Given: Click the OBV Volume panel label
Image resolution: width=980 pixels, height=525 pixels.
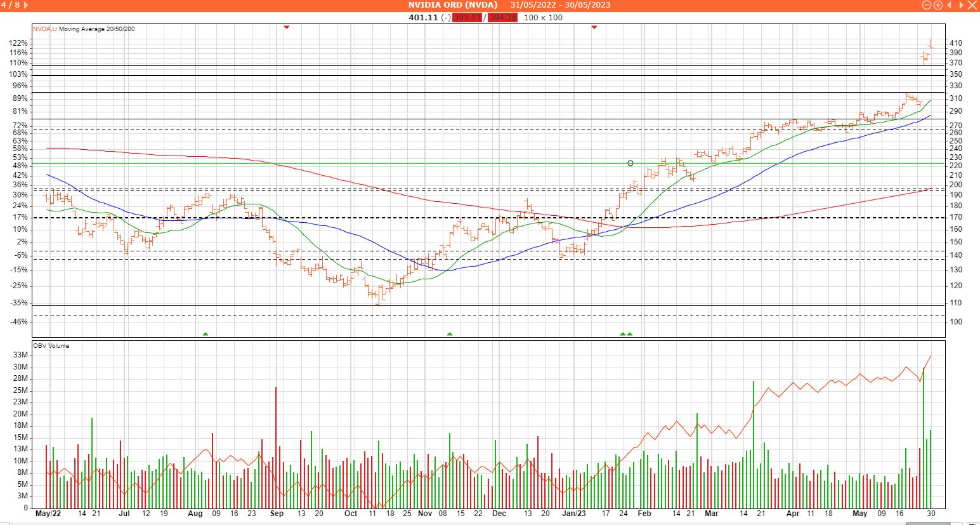Looking at the screenshot, I should point(51,346).
